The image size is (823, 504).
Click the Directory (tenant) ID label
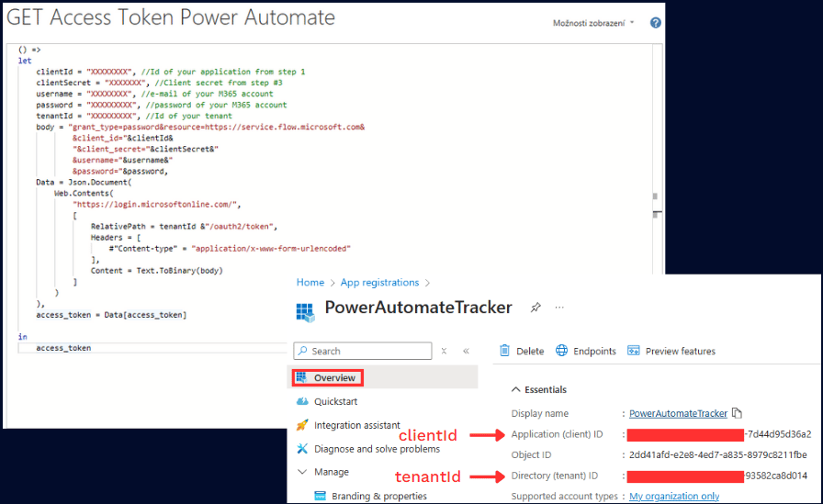[554, 476]
